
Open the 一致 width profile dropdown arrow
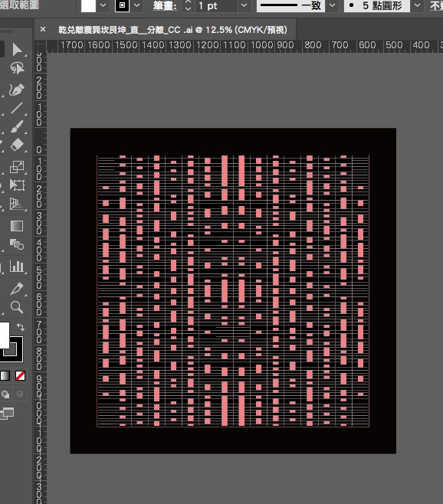coord(333,5)
